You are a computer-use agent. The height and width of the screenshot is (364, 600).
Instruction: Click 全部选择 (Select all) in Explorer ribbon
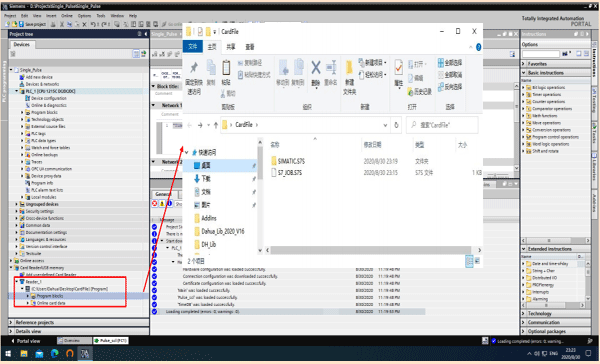coord(450,62)
